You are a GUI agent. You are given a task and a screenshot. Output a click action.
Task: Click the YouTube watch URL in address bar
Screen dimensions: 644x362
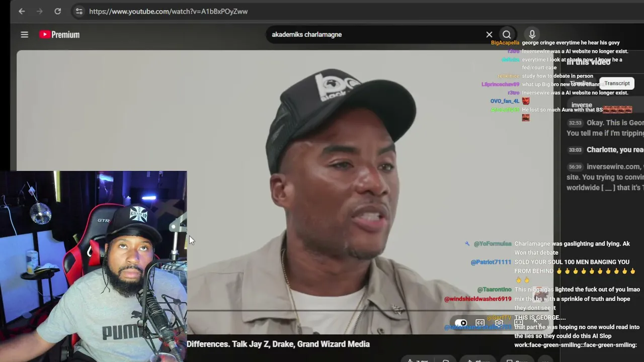point(168,12)
